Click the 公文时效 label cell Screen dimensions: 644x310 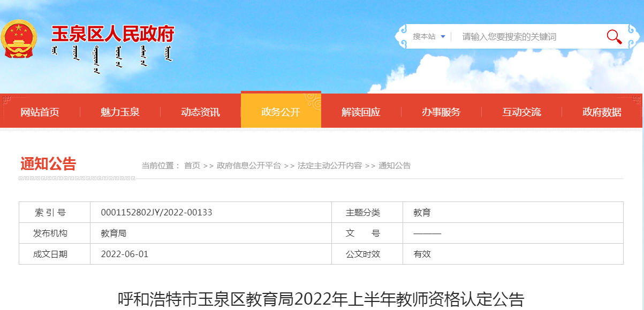367,254
